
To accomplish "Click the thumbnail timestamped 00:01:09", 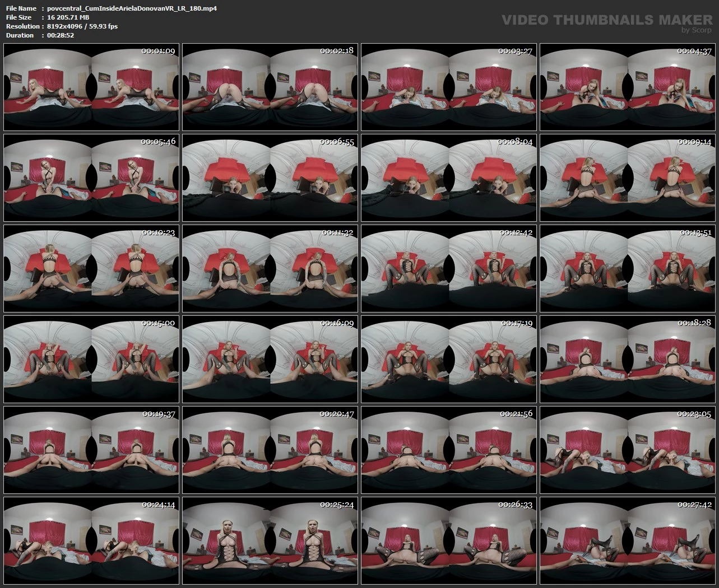I will point(91,87).
